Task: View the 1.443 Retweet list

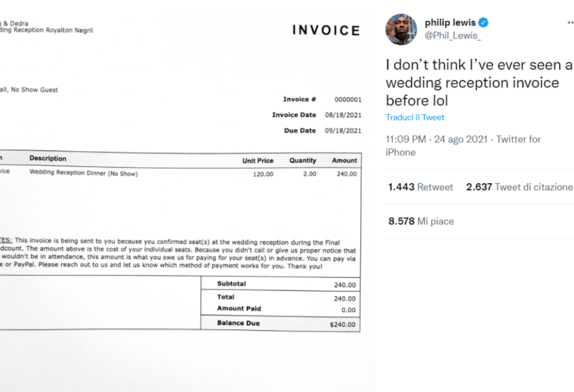Action: (420, 187)
